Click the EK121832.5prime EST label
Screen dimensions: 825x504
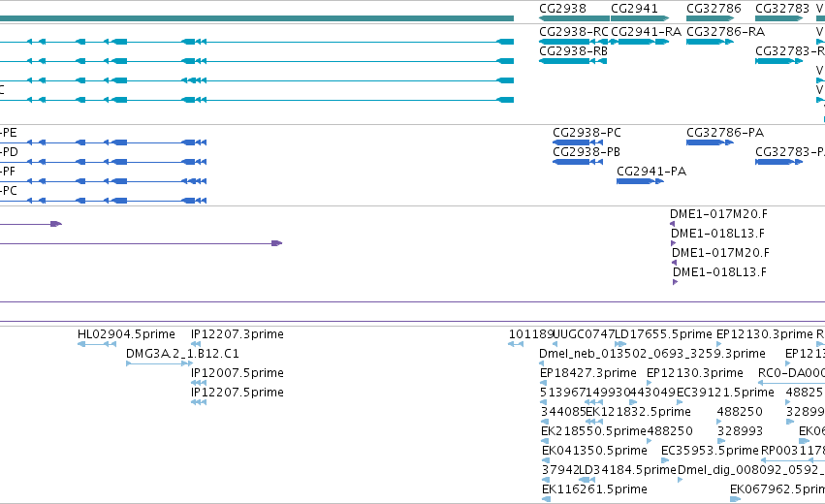638,412
